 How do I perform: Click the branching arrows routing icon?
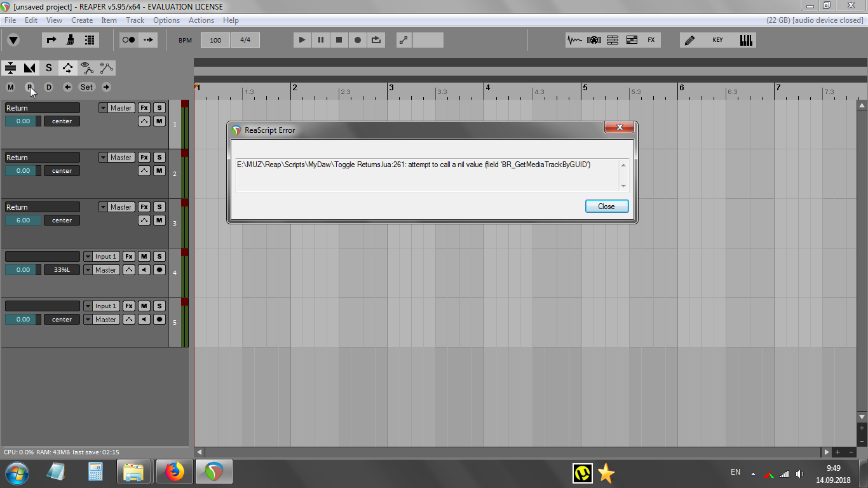tap(67, 67)
